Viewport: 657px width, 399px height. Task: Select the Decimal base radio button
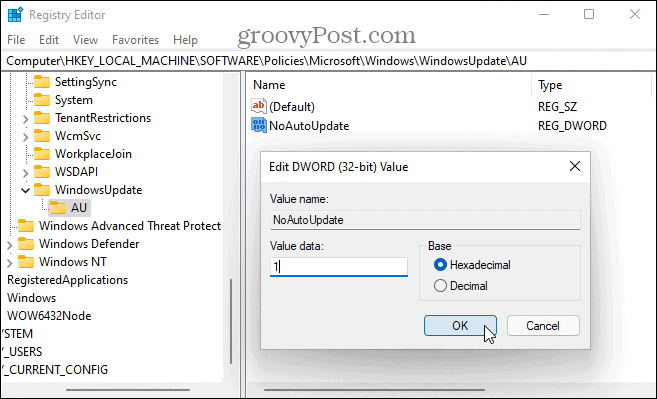tap(440, 286)
